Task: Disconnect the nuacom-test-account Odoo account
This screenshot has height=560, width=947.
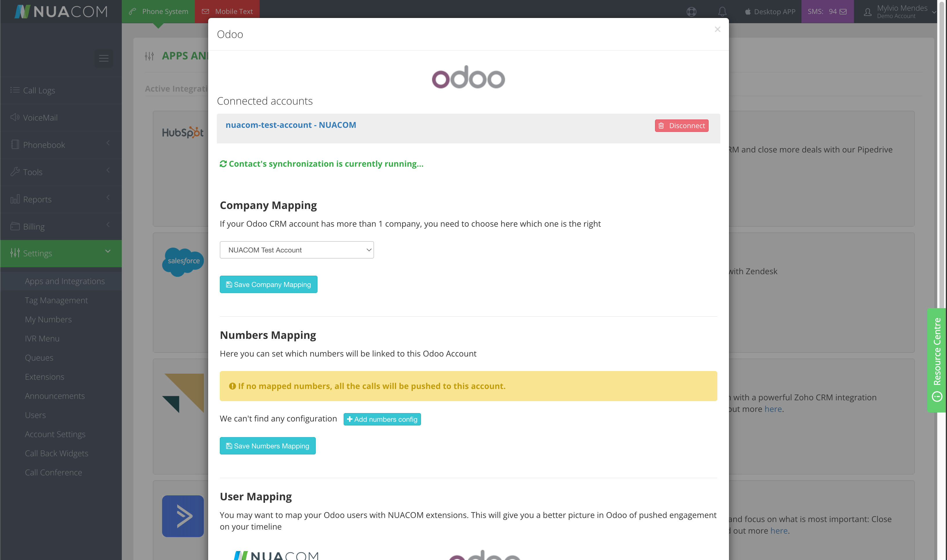Action: click(682, 126)
